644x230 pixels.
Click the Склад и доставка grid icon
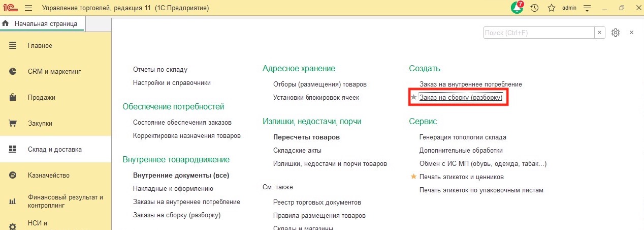click(13, 150)
